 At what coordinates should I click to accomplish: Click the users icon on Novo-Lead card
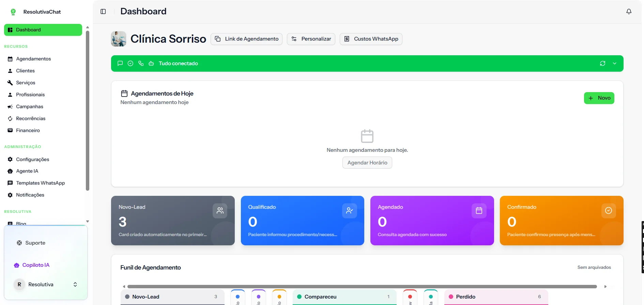(x=220, y=210)
